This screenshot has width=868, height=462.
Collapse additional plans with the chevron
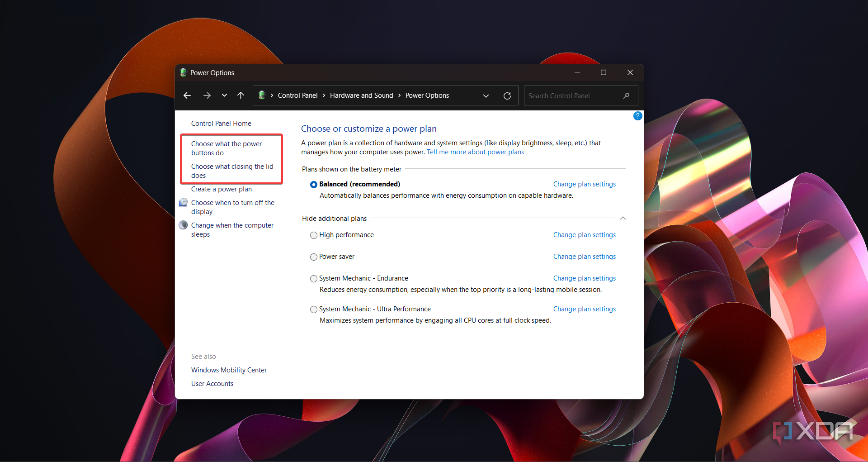623,218
